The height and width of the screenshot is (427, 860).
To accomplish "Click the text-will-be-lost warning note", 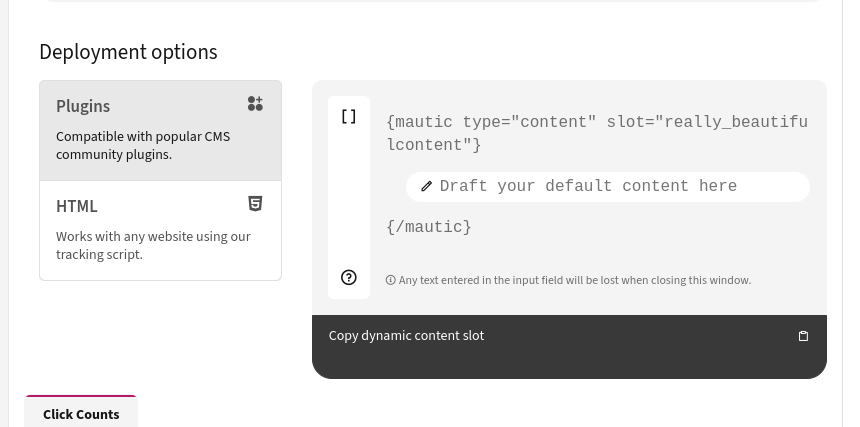I will [574, 280].
